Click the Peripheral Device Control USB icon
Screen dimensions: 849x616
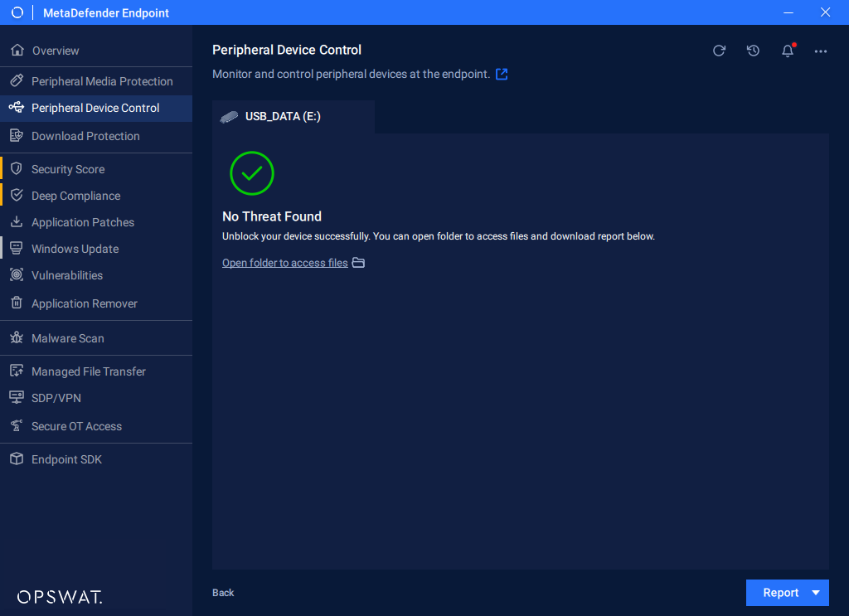coord(17,107)
